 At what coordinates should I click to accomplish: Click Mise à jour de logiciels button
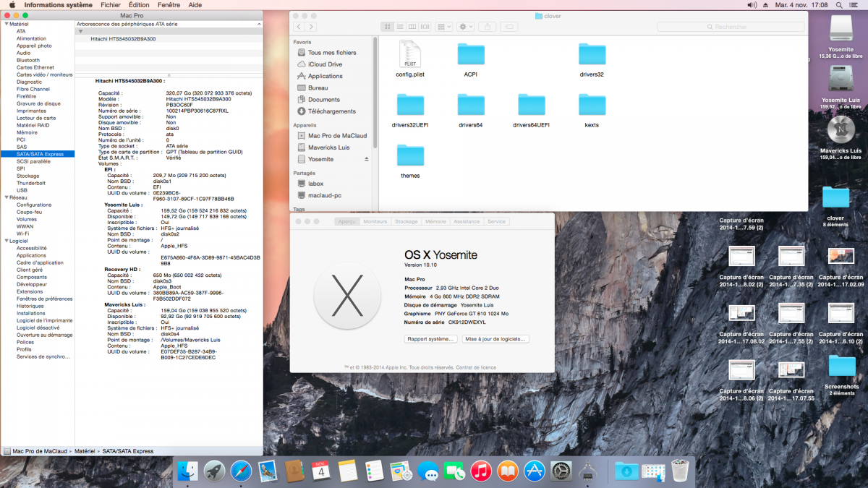pos(495,338)
